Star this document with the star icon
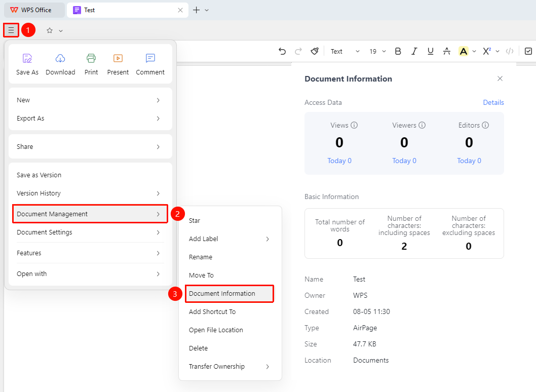 (x=50, y=30)
